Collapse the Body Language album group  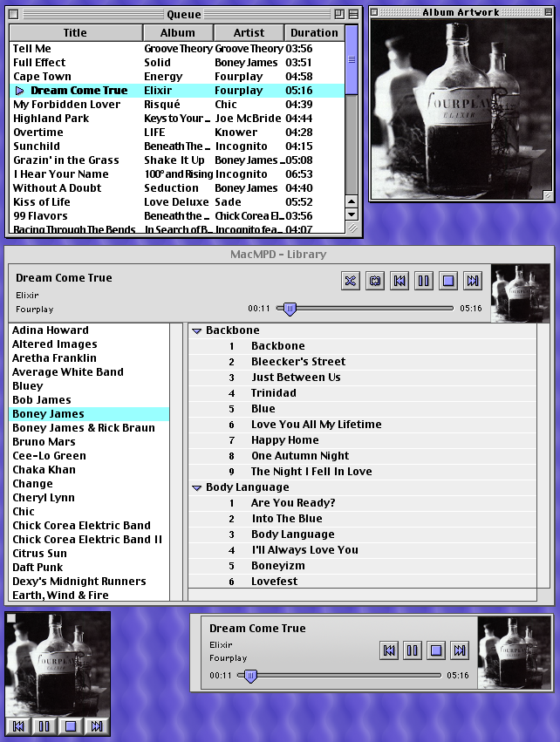pos(196,488)
